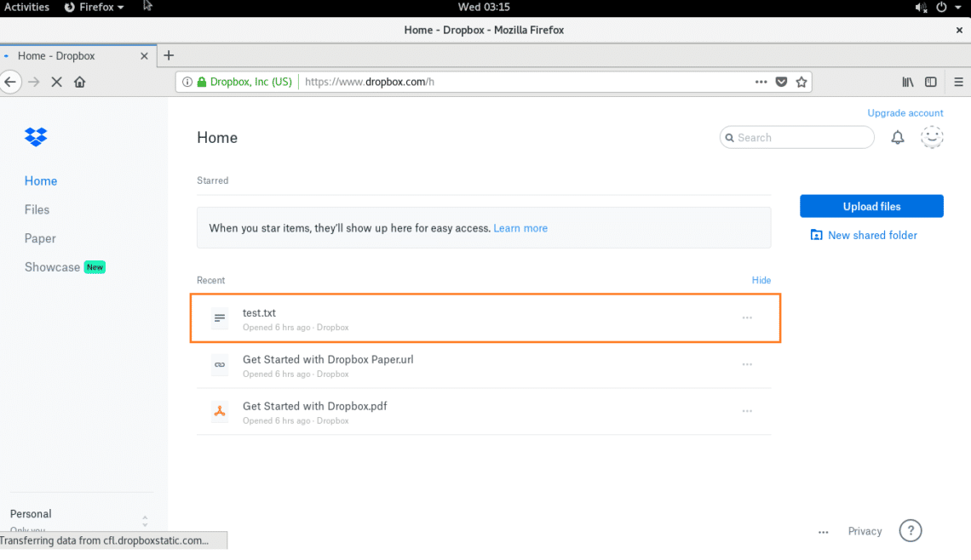This screenshot has height=560, width=971.
Task: Open Paper in the sidebar
Action: (40, 238)
